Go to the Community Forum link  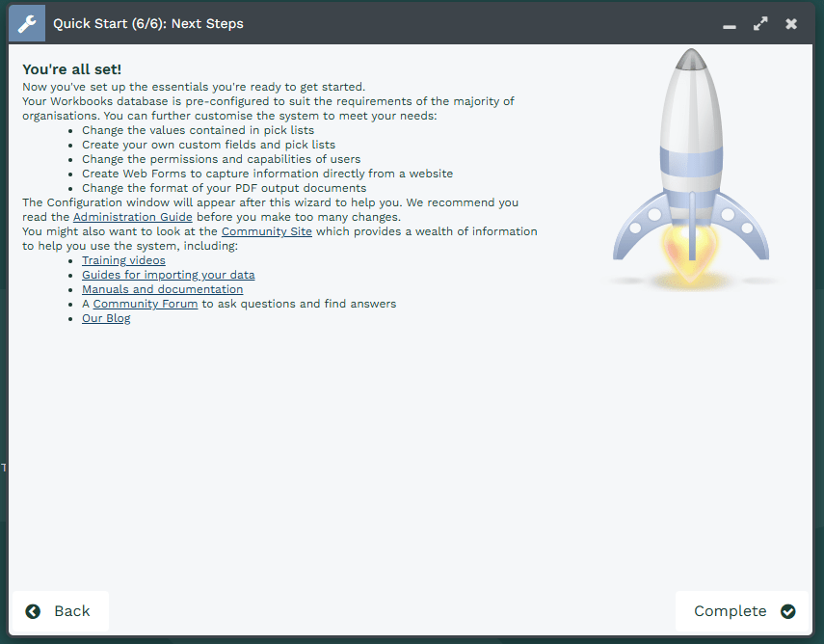pos(145,304)
